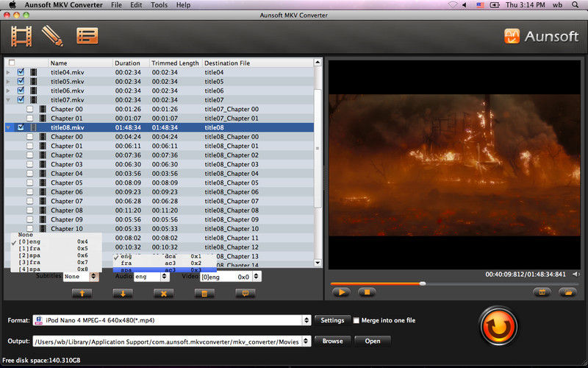588x368 pixels.
Task: Open the Audio track dropdown
Action: tap(152, 277)
